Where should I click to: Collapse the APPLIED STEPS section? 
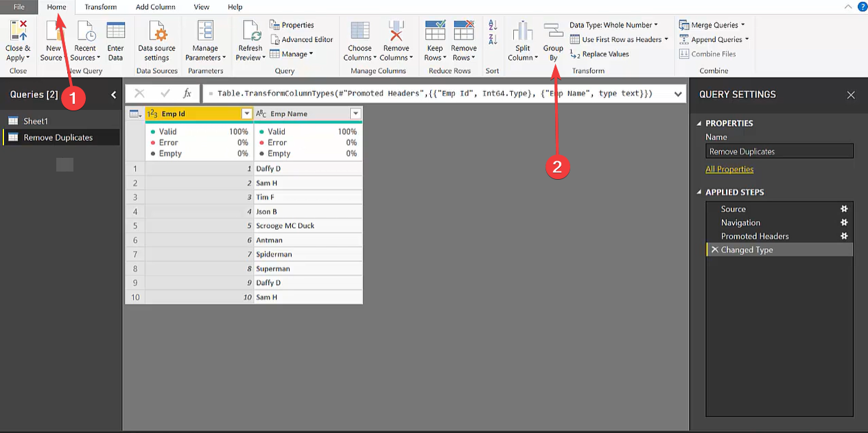coord(699,192)
